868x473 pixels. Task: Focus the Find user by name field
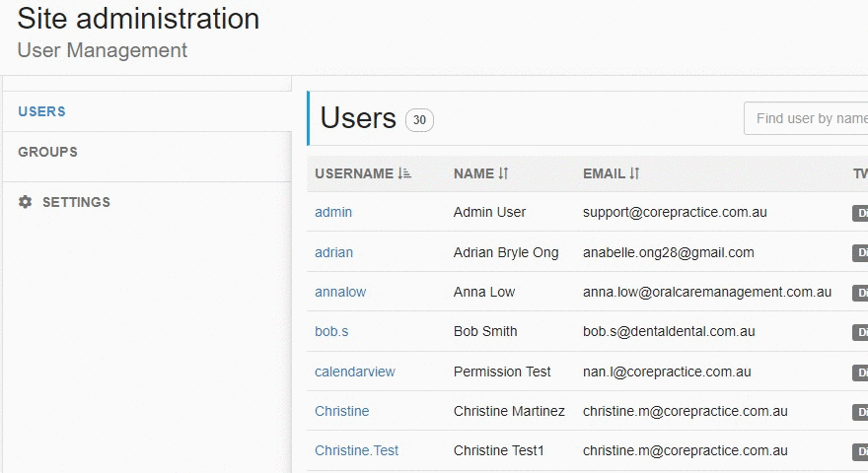[806, 118]
